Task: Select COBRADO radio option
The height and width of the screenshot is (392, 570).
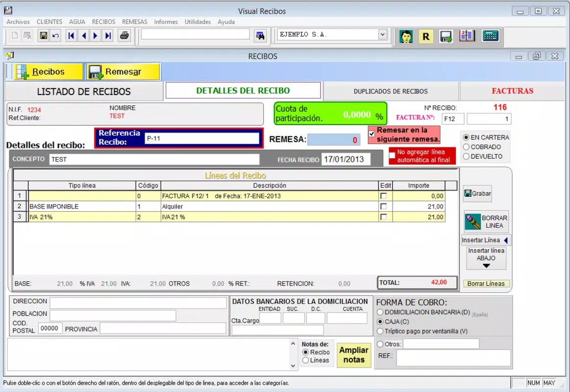Action: click(466, 147)
